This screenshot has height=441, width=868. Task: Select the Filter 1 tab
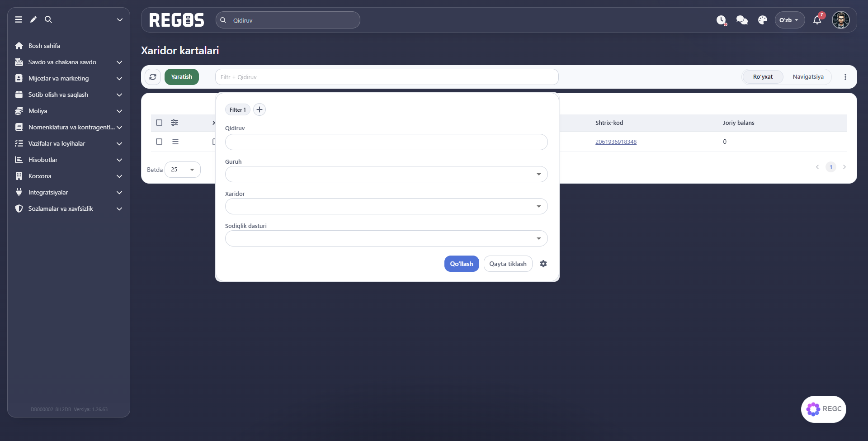pyautogui.click(x=237, y=109)
